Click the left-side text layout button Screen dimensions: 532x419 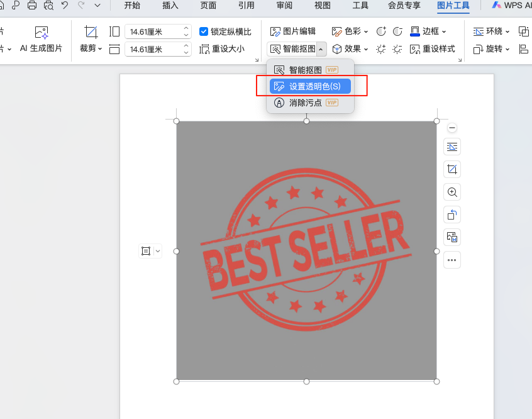(146, 251)
